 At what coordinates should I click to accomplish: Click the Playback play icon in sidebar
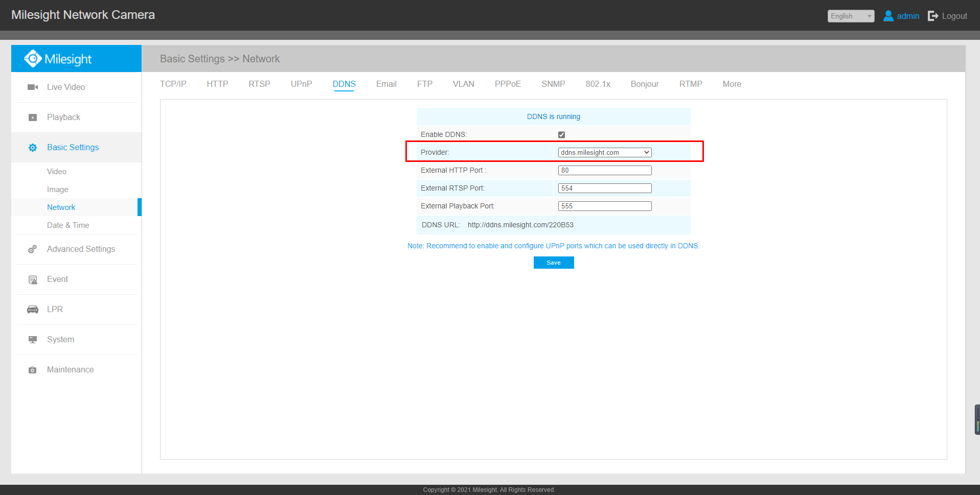pos(33,117)
